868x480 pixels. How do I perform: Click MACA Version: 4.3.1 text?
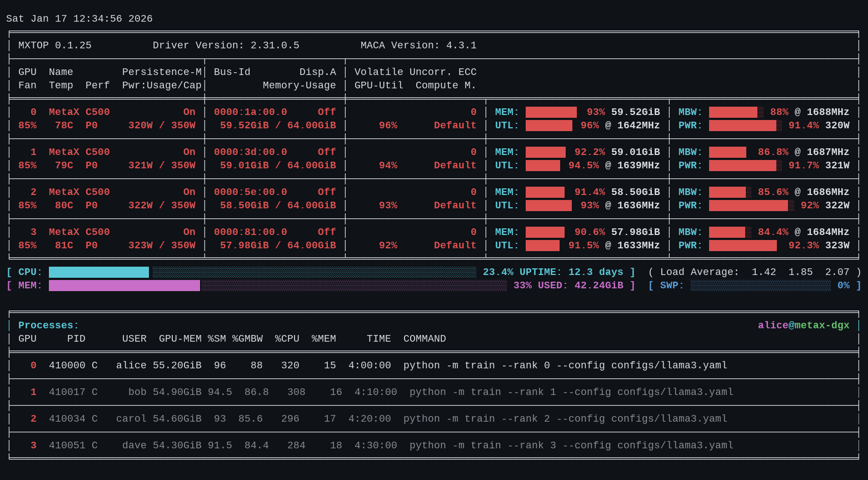tap(418, 46)
